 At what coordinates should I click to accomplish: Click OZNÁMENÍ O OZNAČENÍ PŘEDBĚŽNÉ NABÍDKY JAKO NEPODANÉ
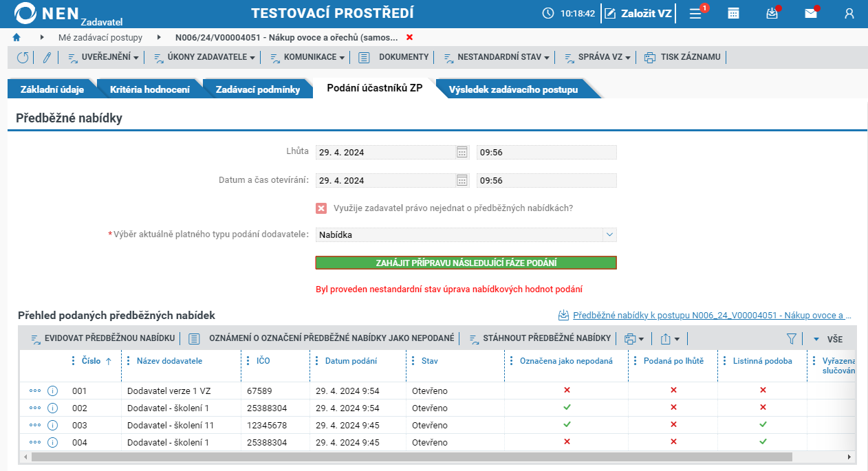pos(322,338)
